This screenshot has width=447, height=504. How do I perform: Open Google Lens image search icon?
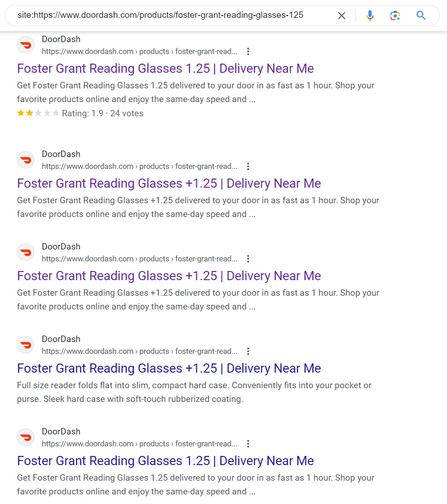[395, 15]
